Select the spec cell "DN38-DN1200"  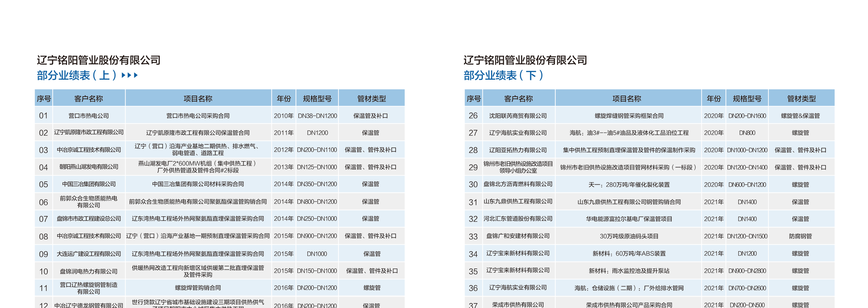pos(317,116)
